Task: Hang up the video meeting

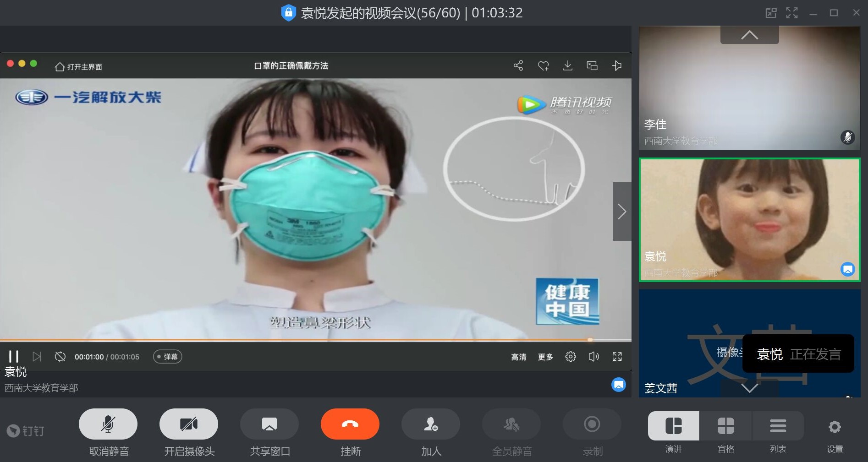Action: click(x=350, y=424)
